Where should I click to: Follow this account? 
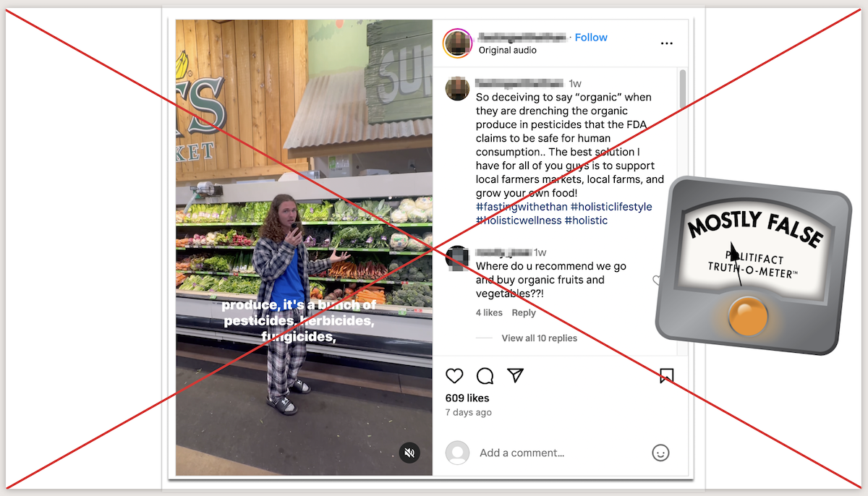click(591, 38)
